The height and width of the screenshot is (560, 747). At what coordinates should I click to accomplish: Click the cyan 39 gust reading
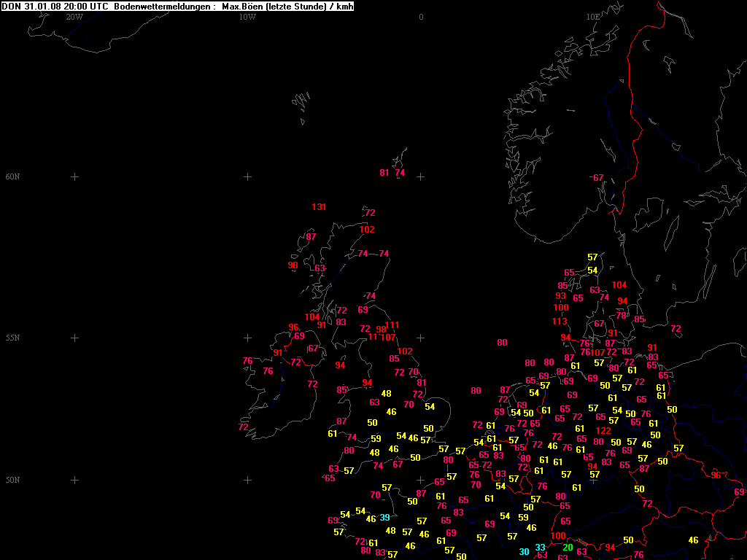[384, 517]
